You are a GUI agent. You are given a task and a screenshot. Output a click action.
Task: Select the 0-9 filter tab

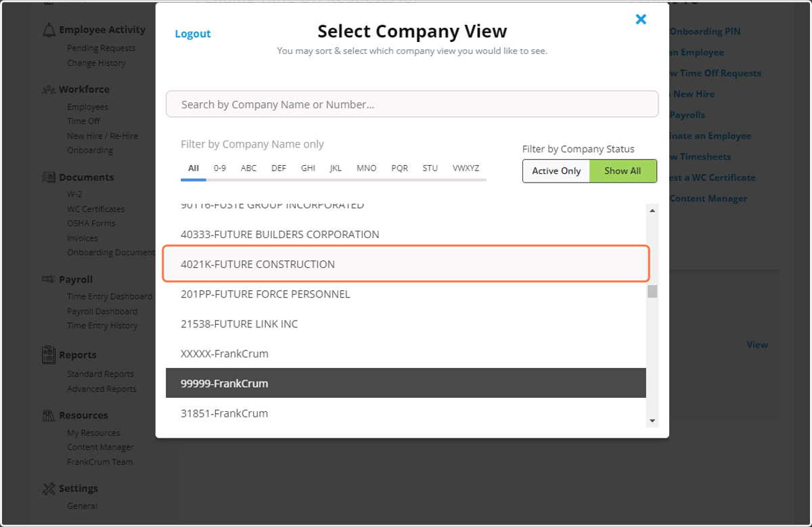tap(220, 168)
